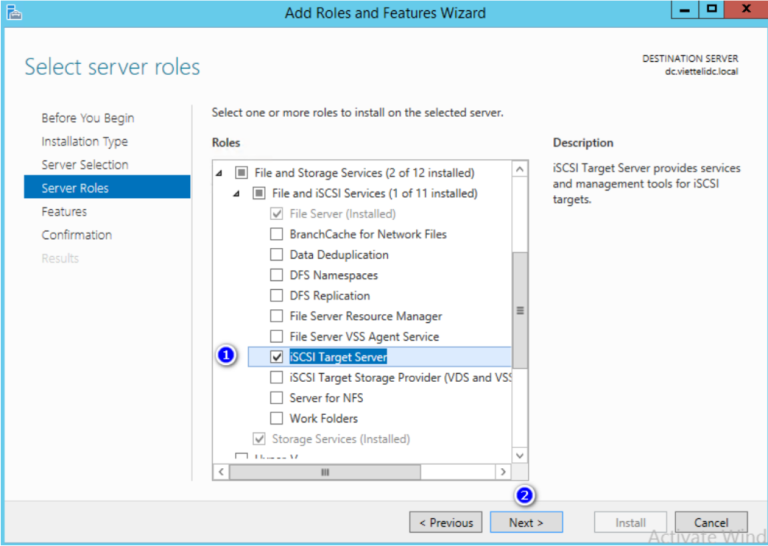Select the File Server (Installed) row
The image size is (768, 546).
[x=342, y=214]
